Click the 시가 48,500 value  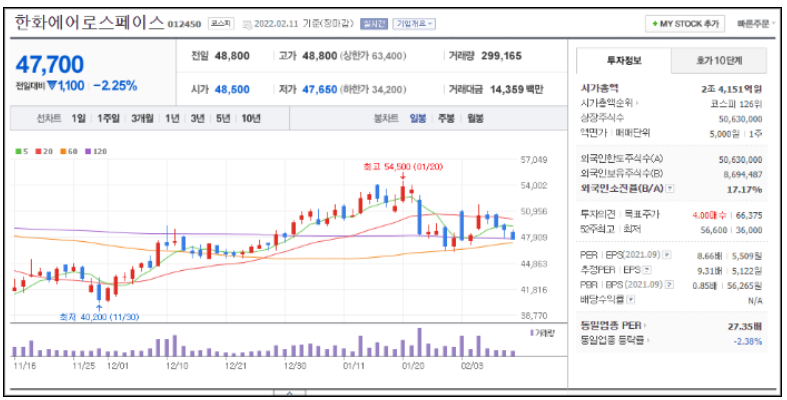pyautogui.click(x=232, y=89)
